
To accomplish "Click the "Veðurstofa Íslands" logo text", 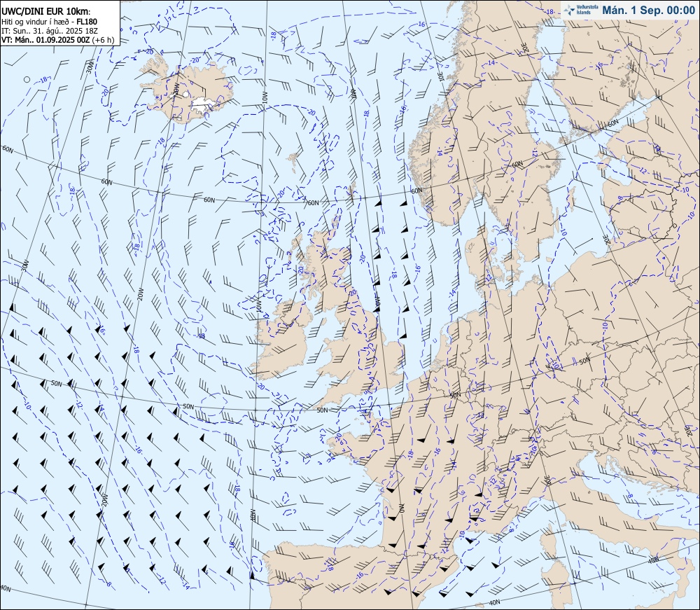I will pos(586,10).
